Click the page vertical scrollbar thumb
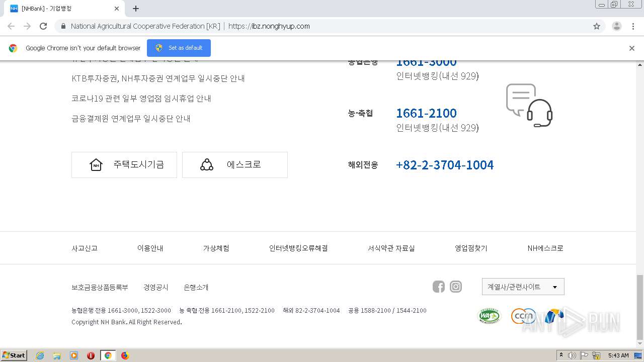The height and width of the screenshot is (362, 644). coord(640,308)
